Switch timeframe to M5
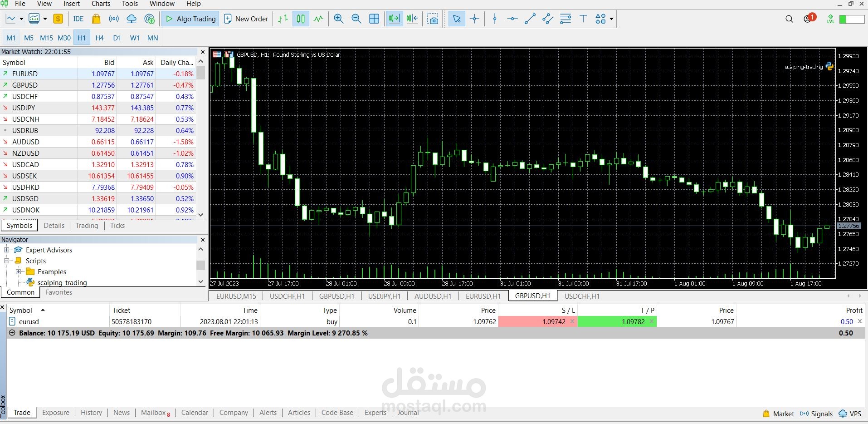The width and height of the screenshot is (868, 424). point(29,38)
